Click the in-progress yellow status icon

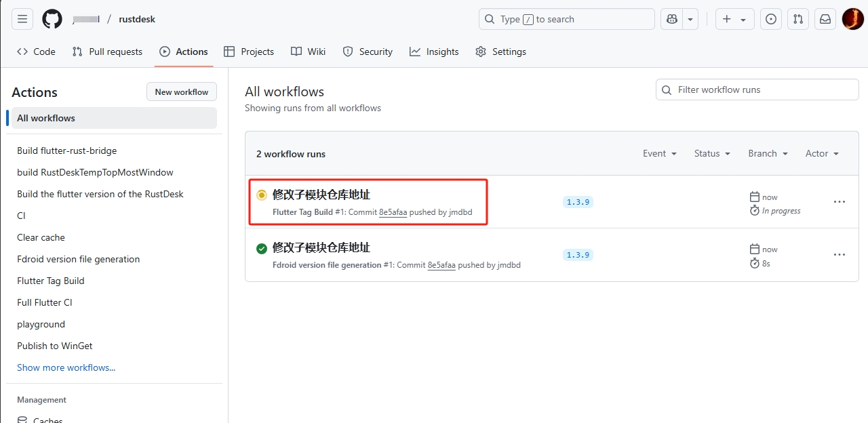262,195
